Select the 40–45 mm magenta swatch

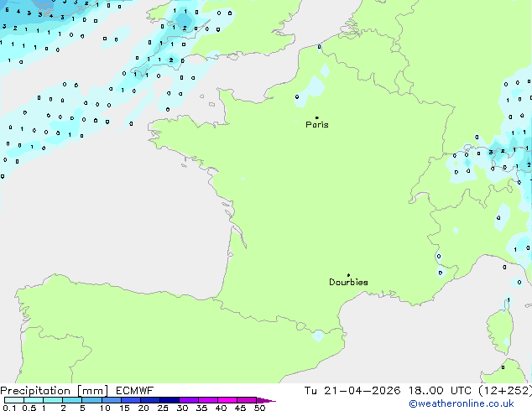tap(227, 400)
